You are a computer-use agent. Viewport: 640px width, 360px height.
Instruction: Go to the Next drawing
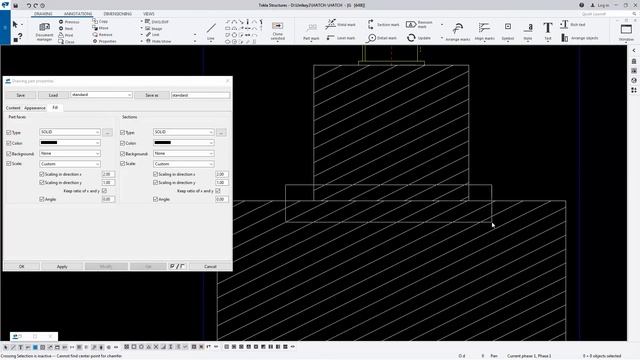(x=66, y=29)
